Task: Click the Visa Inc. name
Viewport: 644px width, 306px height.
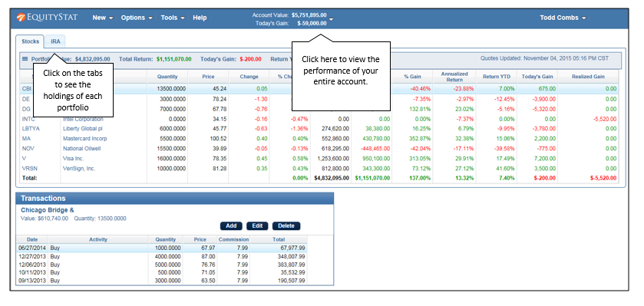Action: tap(73, 158)
